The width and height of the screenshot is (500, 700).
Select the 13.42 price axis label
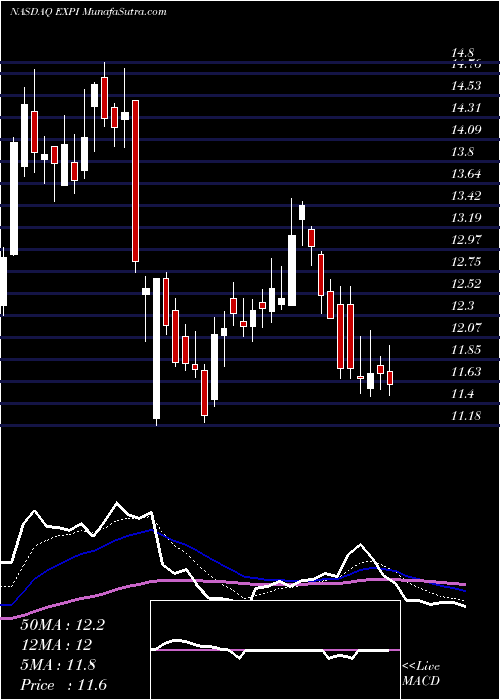(x=466, y=196)
